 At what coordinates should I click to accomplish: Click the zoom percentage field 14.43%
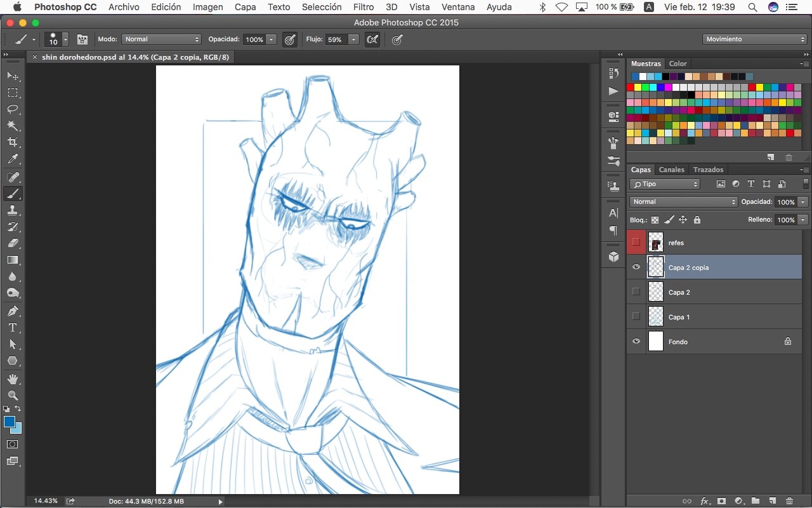pyautogui.click(x=46, y=501)
